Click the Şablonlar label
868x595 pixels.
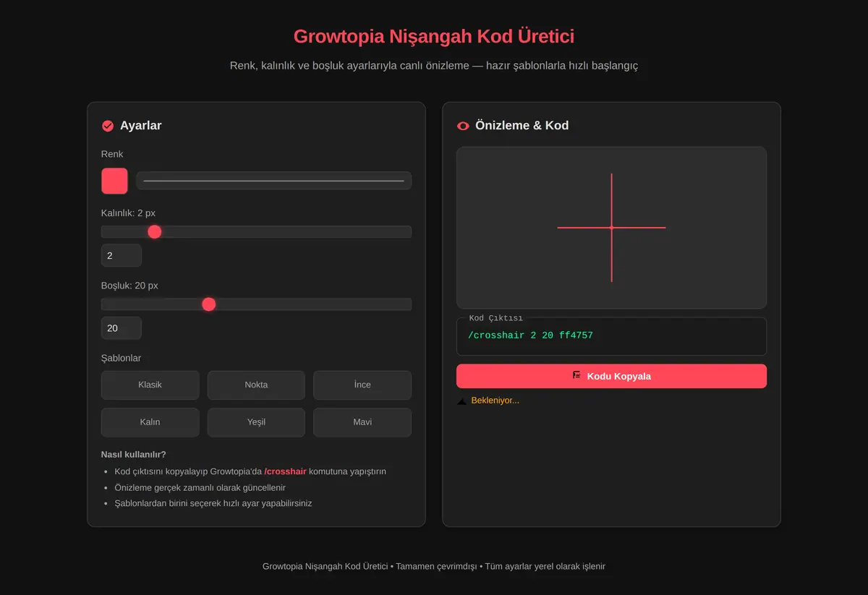coord(121,359)
